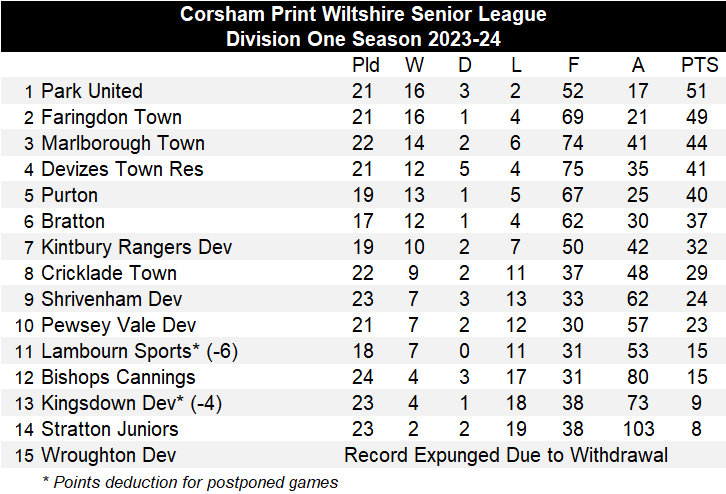Select the Cricklade Town row label
This screenshot has width=726, height=494.
[109, 273]
